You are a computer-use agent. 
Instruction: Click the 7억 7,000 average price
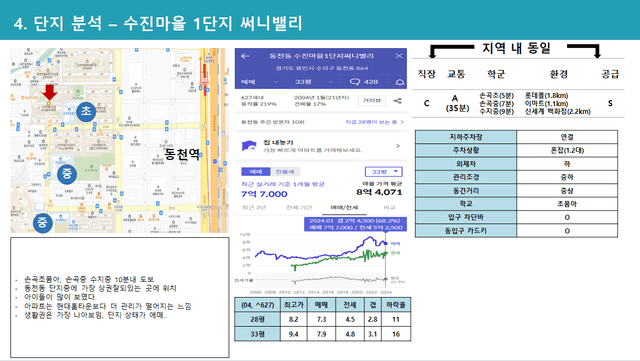point(264,194)
